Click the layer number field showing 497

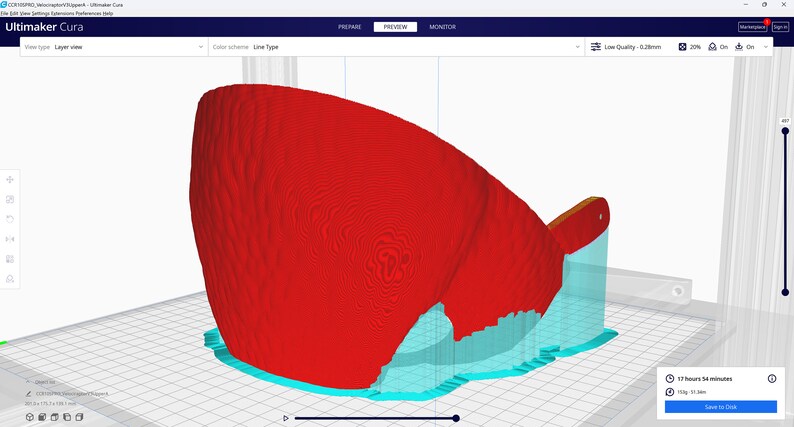785,121
